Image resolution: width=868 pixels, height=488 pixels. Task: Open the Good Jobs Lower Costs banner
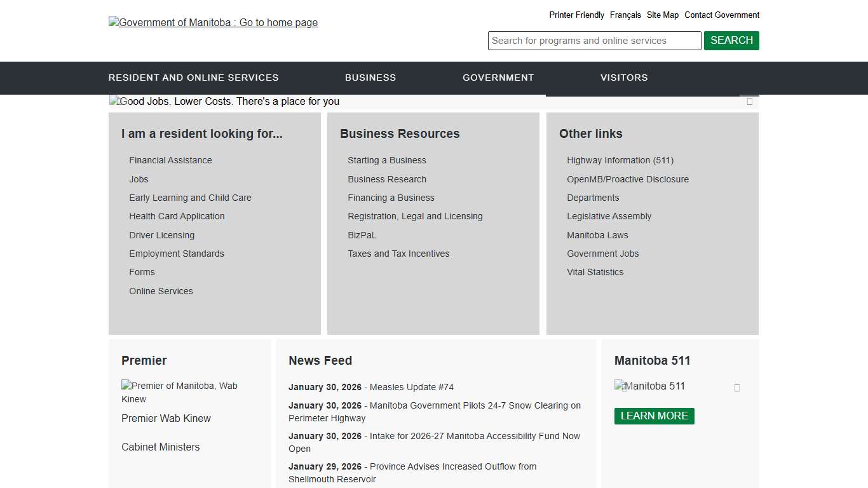(224, 101)
